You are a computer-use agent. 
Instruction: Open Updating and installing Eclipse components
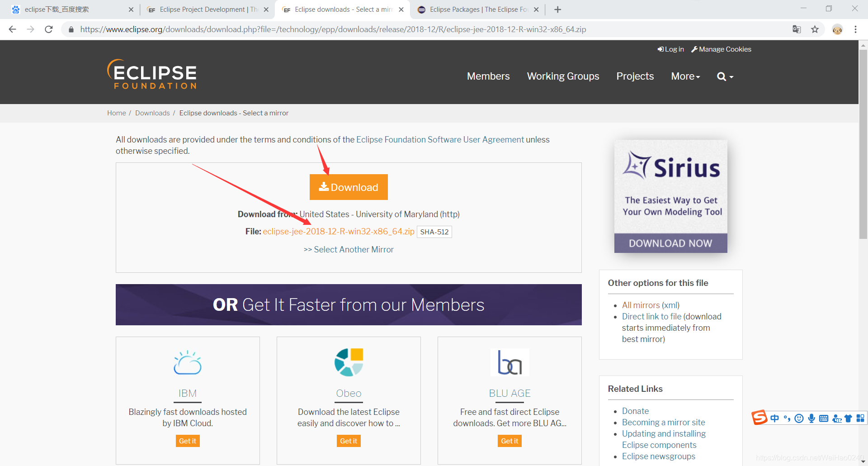pyautogui.click(x=664, y=439)
